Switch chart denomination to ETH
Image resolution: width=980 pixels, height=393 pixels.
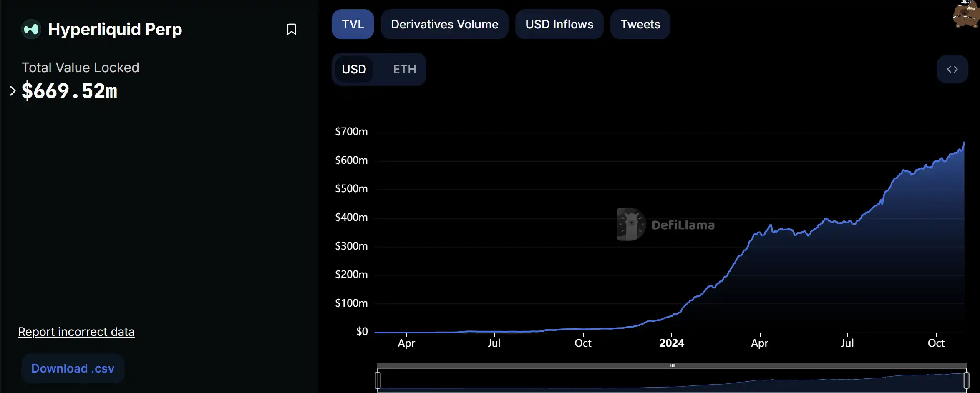tap(404, 69)
